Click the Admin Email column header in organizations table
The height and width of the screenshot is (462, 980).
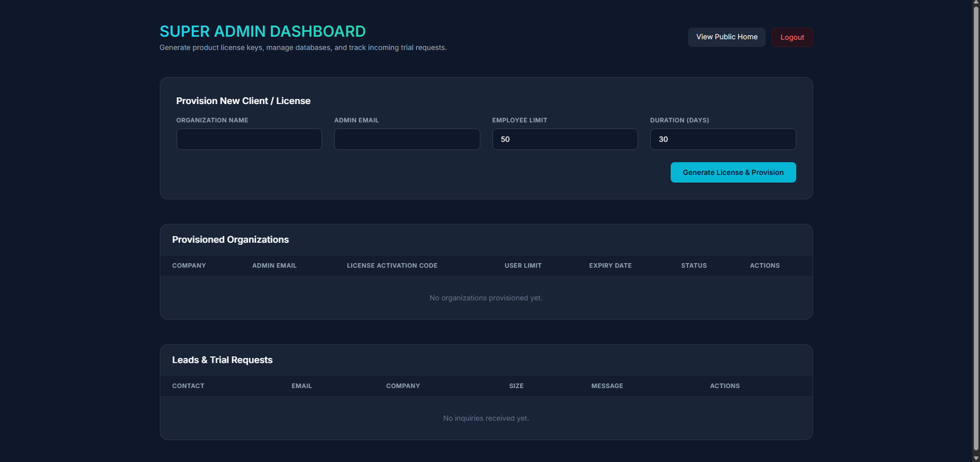coord(274,266)
